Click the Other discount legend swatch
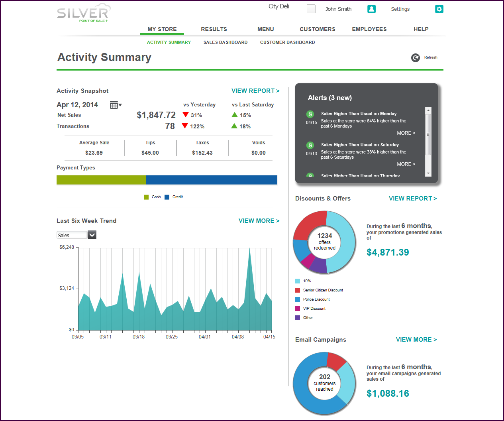Image resolution: width=504 pixels, height=421 pixels. 298,318
